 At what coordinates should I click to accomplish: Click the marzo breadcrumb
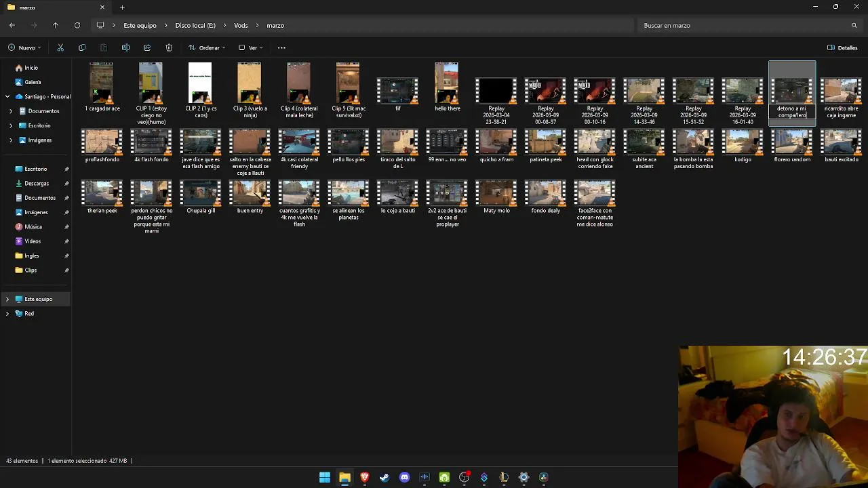click(275, 25)
